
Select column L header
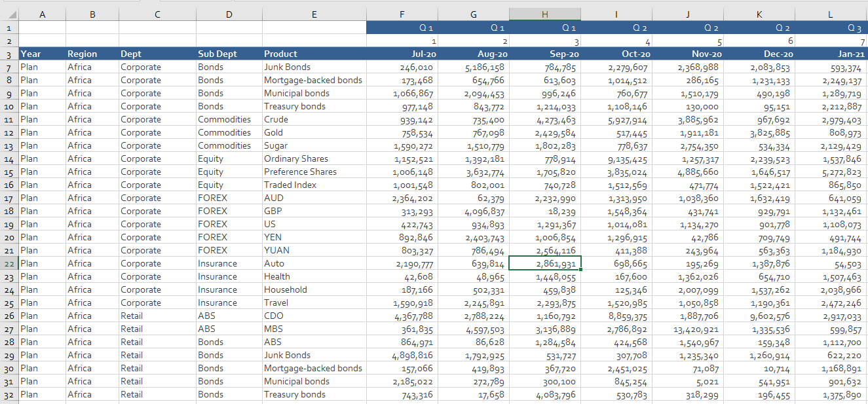tap(831, 14)
